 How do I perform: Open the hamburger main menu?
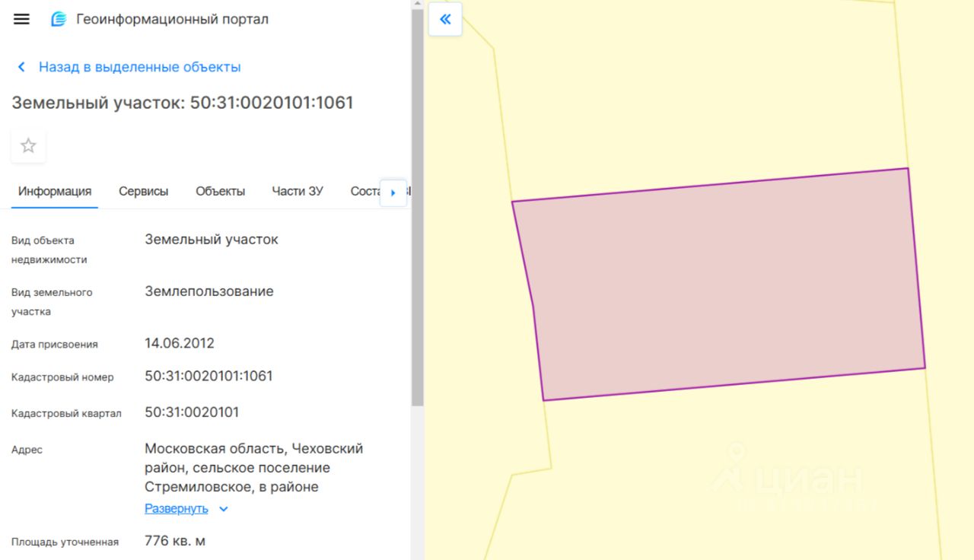(21, 19)
